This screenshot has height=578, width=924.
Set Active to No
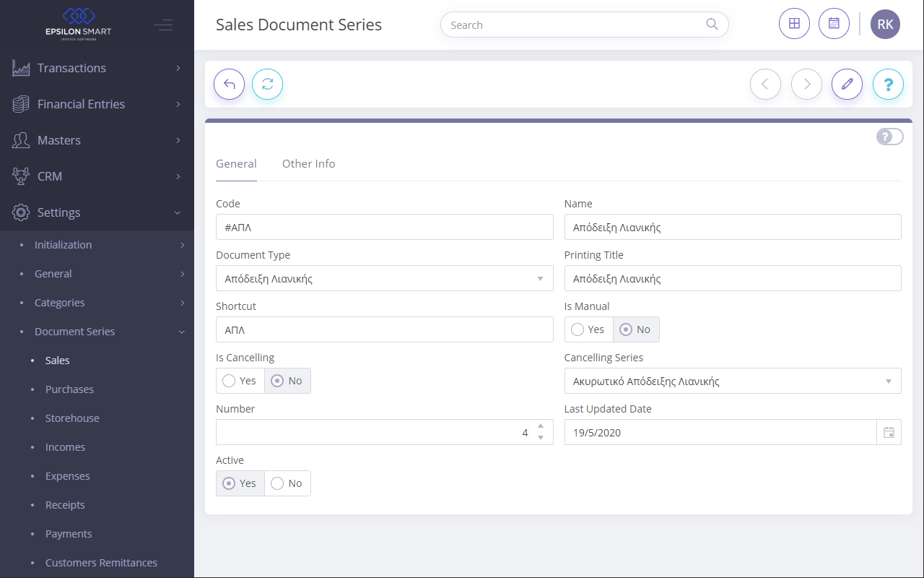287,483
